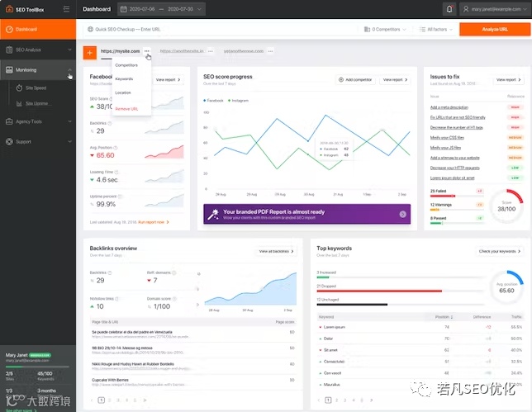This screenshot has height=412, width=532.
Task: Open the second site tab's three-dot menu
Action: [x=211, y=51]
